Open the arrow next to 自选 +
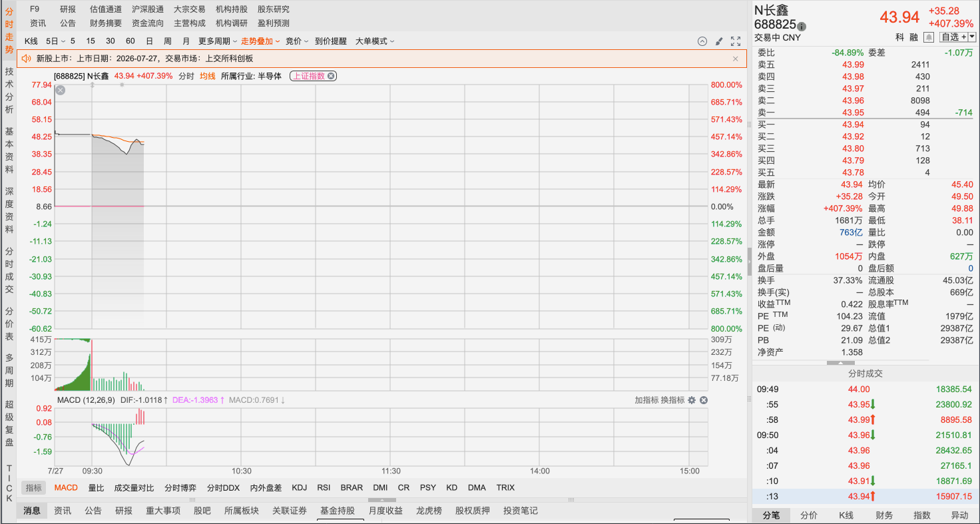 [x=972, y=37]
